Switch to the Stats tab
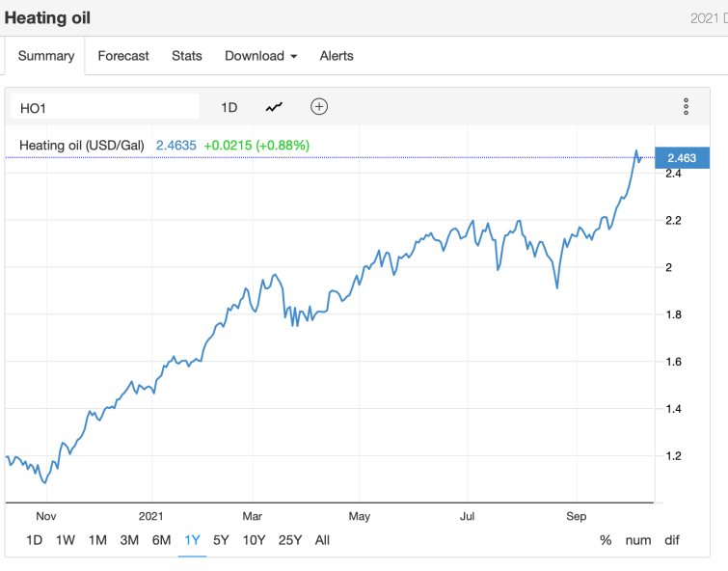The width and height of the screenshot is (728, 571). tap(187, 56)
